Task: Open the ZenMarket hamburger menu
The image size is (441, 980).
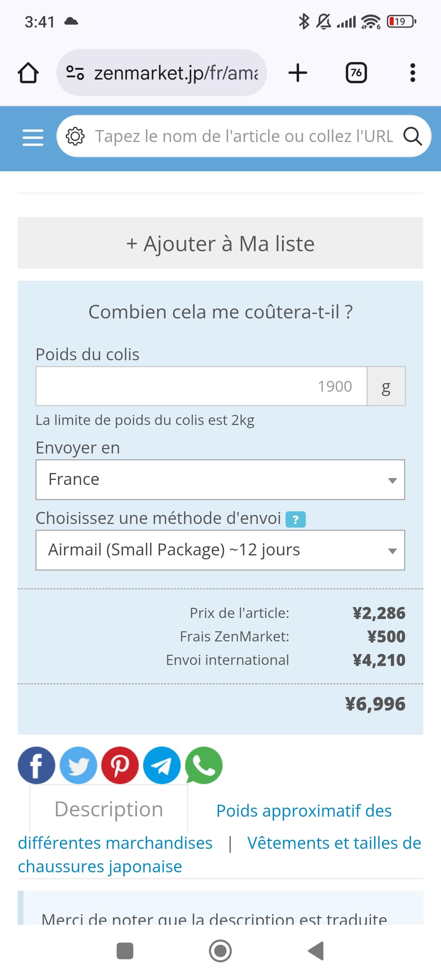Action: tap(33, 137)
